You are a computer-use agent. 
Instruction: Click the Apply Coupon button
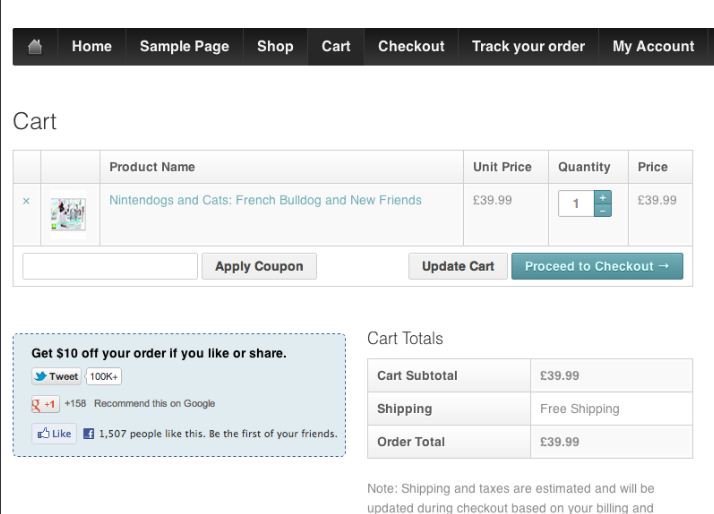(259, 266)
